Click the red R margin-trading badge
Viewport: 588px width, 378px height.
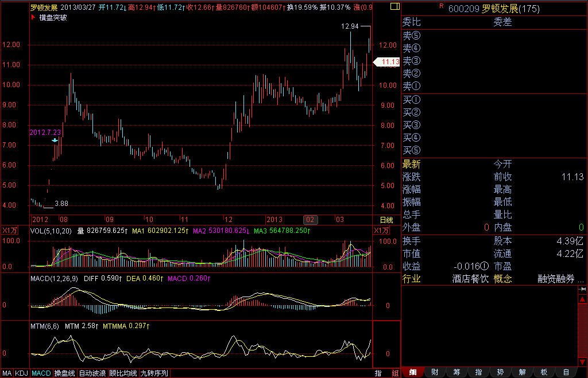pos(440,6)
